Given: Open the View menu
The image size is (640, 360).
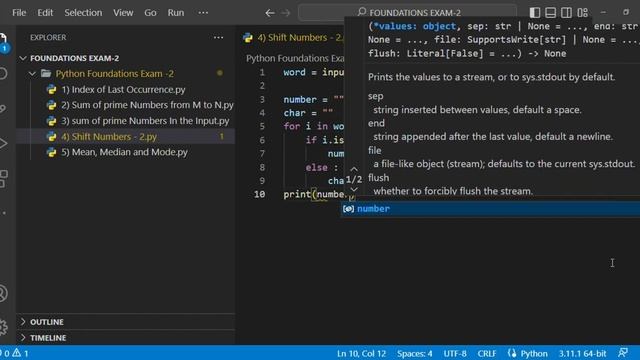Looking at the screenshot, I should pyautogui.click(x=123, y=13).
